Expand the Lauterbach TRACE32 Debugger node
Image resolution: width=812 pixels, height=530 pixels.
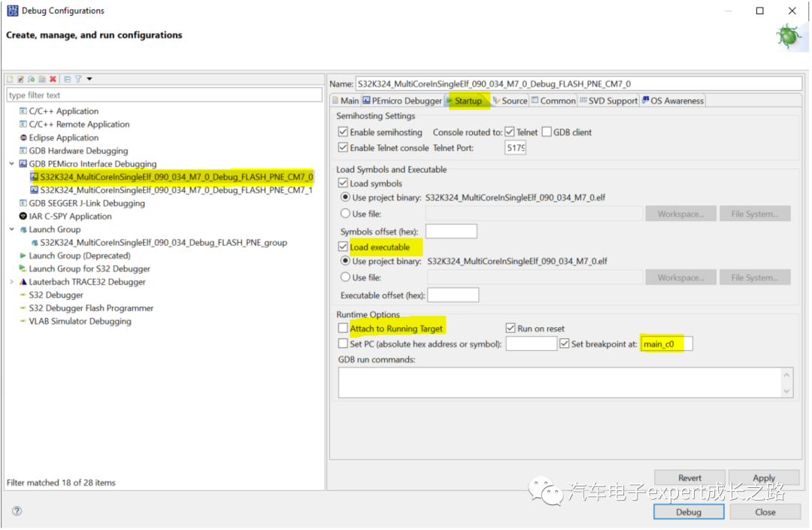tap(11, 282)
